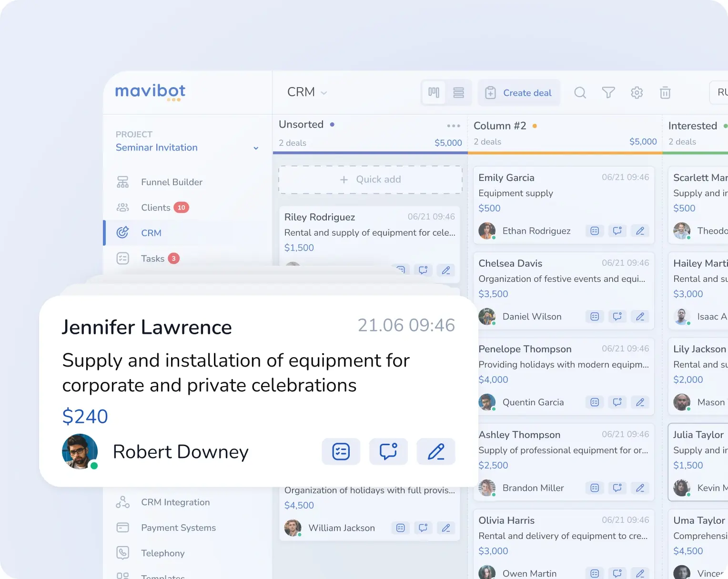The image size is (728, 579).
Task: Open tasks icon on Olivia Harris card
Action: click(595, 573)
